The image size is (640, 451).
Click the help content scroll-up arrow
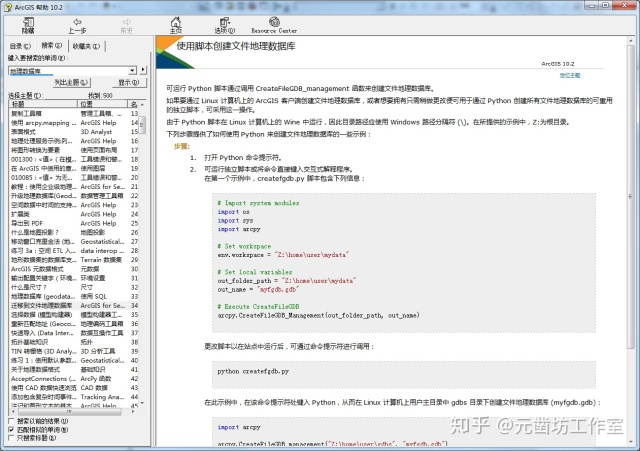(x=631, y=40)
